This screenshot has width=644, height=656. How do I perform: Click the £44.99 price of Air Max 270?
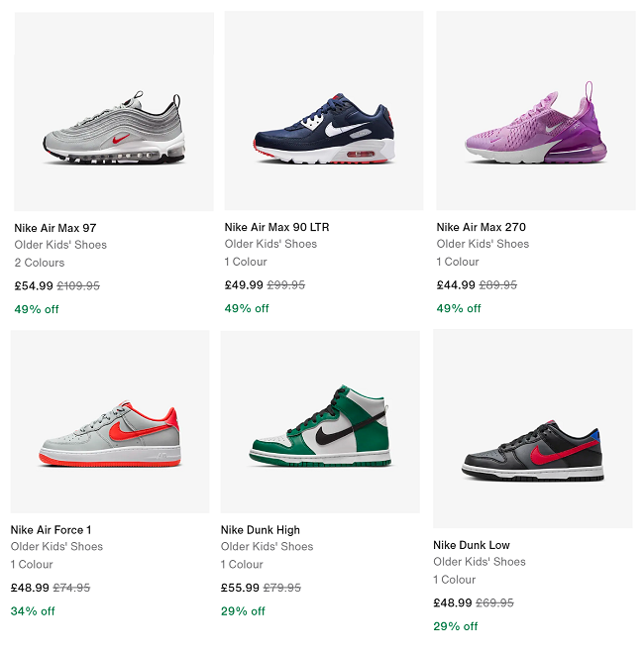pos(456,285)
